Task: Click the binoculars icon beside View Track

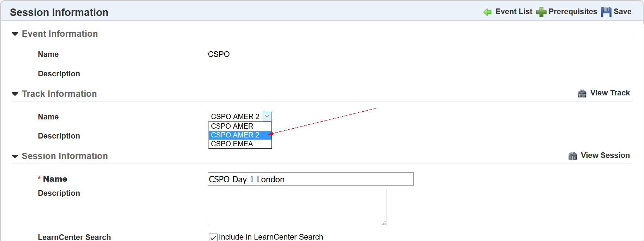Action: tap(582, 93)
